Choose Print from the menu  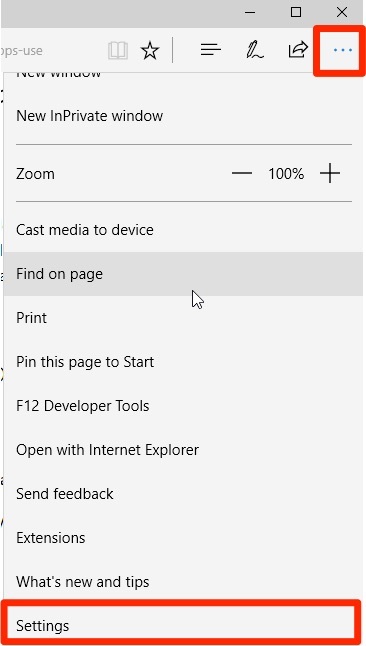click(x=183, y=318)
